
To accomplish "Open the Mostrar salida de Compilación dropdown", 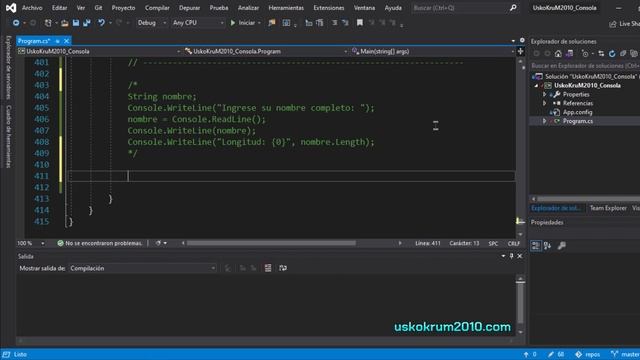I will (142, 268).
